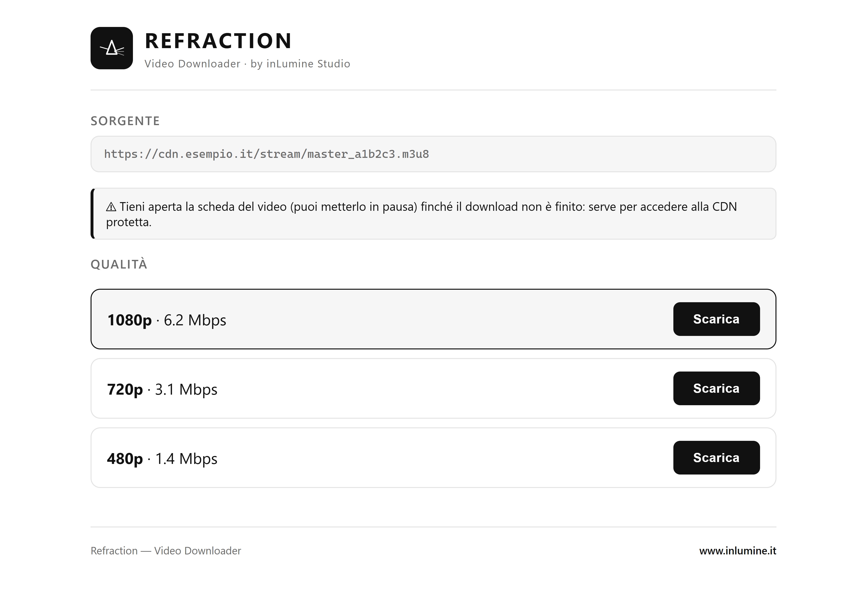Viewport: 867px width, 616px height.
Task: Open the www.inlumine.it footer link
Action: (x=738, y=551)
